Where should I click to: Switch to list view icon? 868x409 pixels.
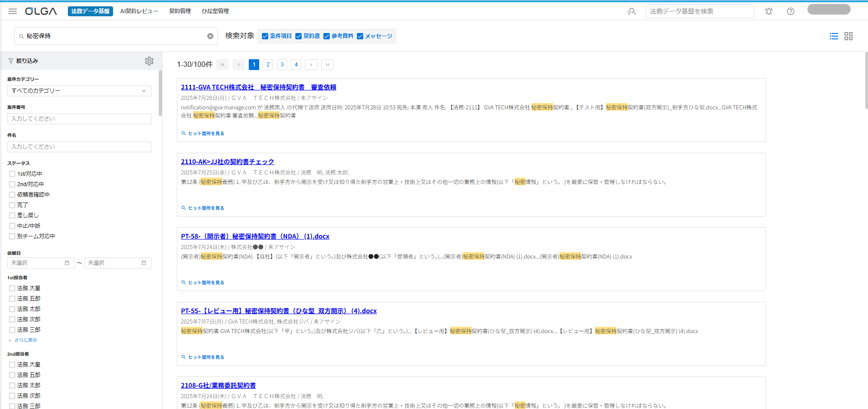pyautogui.click(x=834, y=36)
